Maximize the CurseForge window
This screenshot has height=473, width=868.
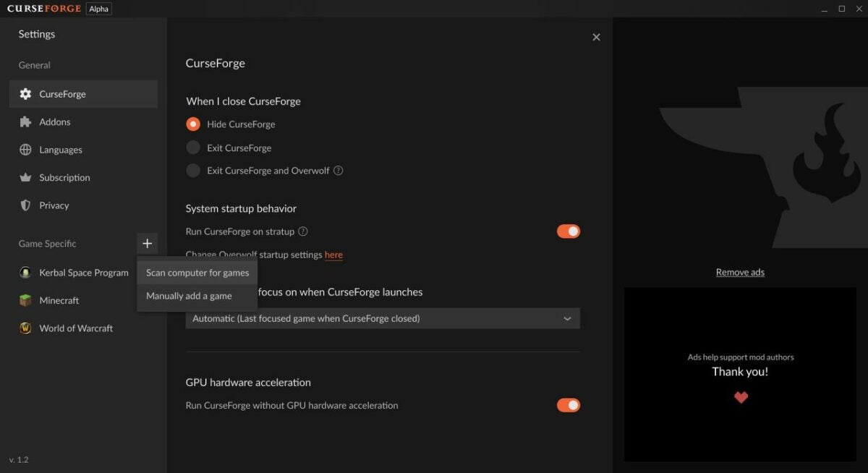point(841,9)
